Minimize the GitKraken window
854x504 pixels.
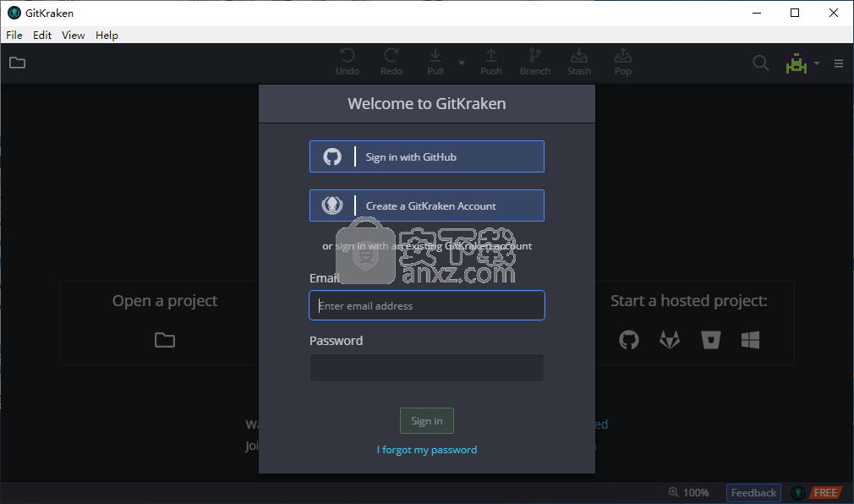pos(757,13)
